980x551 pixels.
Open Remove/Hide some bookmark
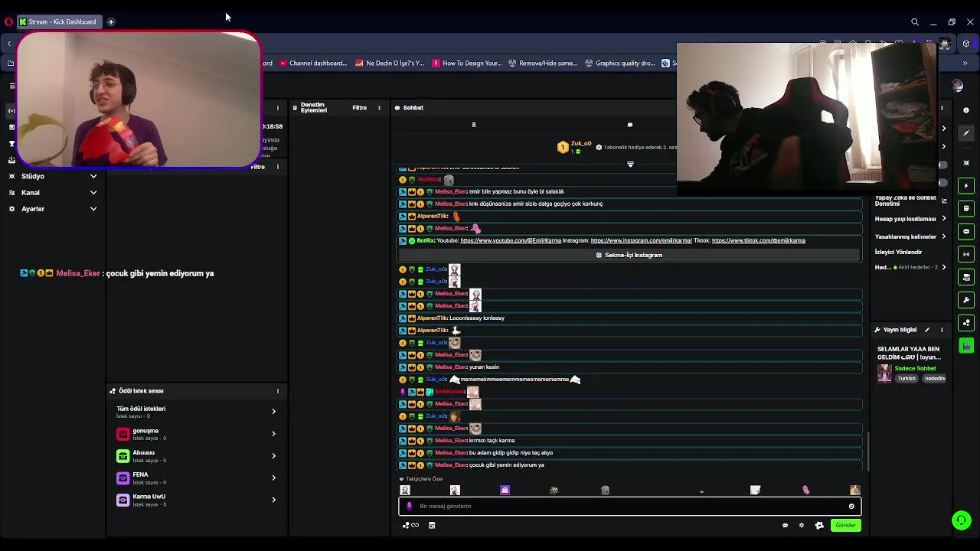point(543,64)
